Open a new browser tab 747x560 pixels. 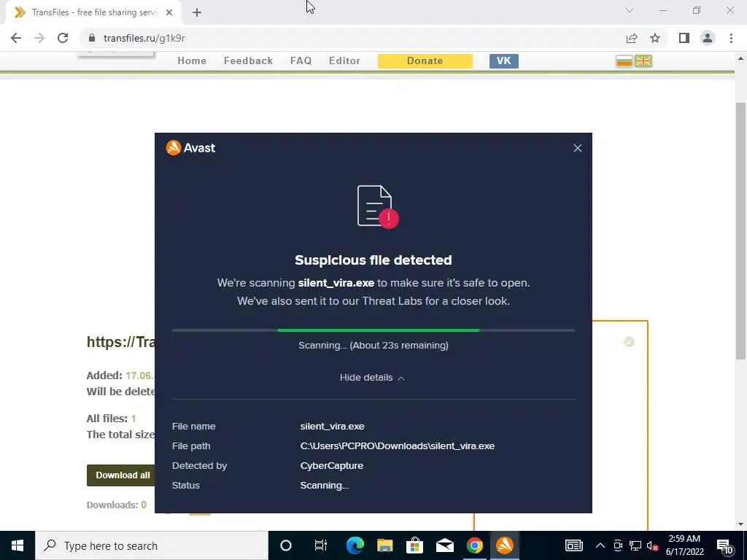pyautogui.click(x=197, y=13)
